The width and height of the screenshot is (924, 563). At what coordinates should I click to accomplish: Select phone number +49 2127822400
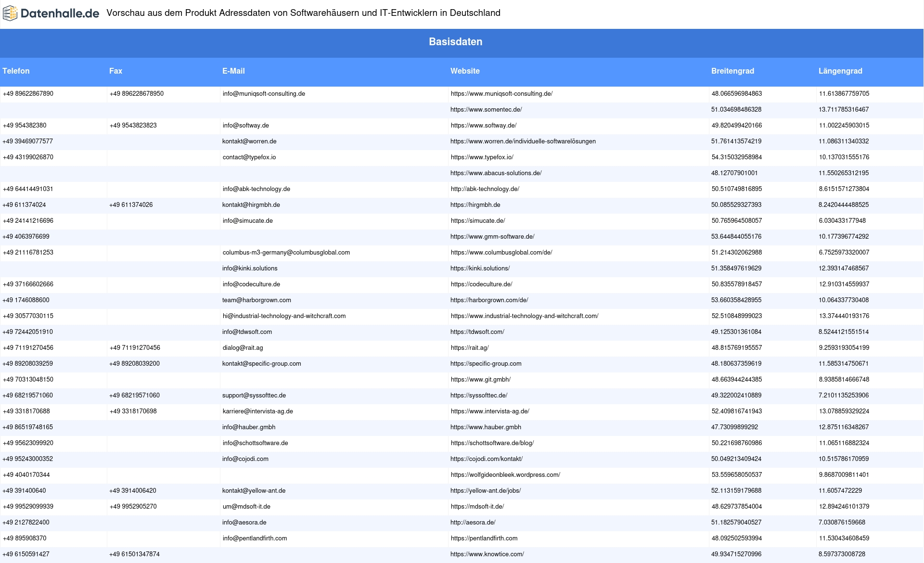pos(26,523)
